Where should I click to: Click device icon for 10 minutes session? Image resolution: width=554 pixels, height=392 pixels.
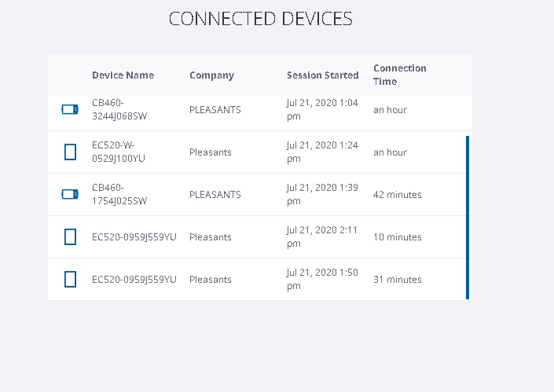(x=70, y=236)
